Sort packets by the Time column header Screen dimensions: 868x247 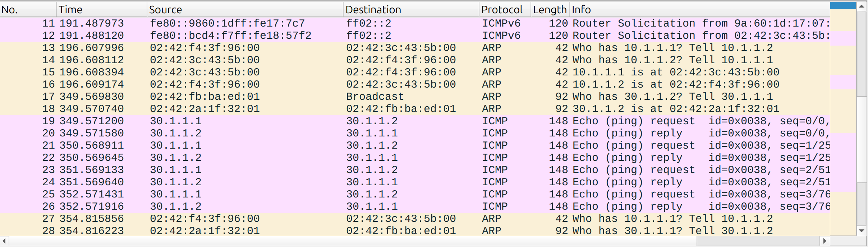coord(101,10)
